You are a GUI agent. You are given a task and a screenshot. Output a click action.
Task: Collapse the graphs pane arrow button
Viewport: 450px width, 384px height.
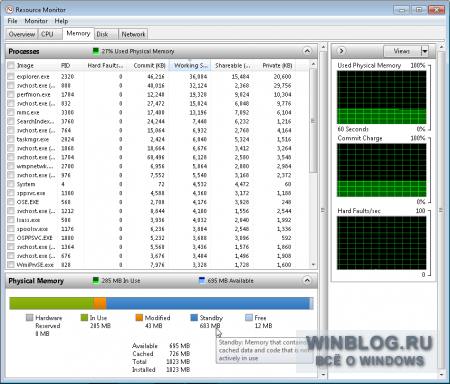(x=341, y=51)
